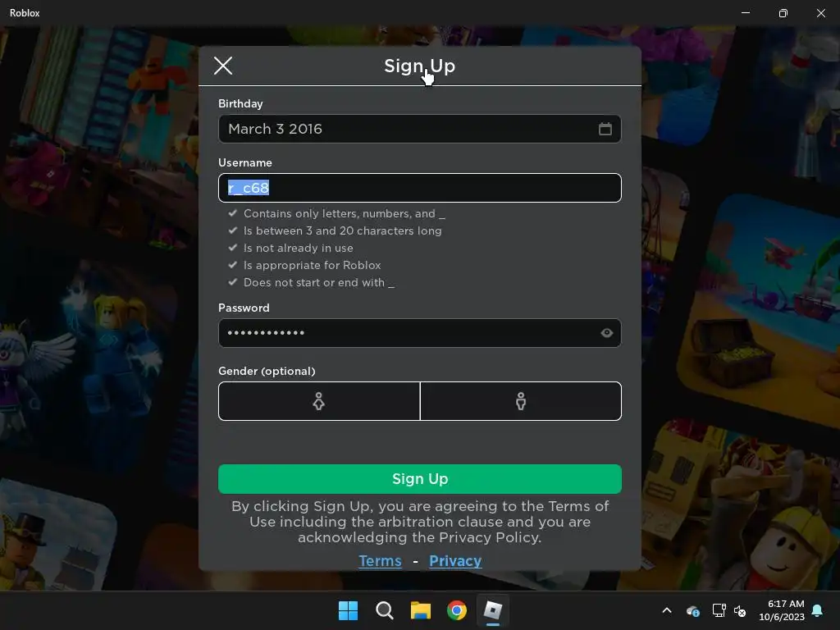Image resolution: width=840 pixels, height=630 pixels.
Task: Click 'Is between 3 and 20 characters long'
Action: (343, 231)
